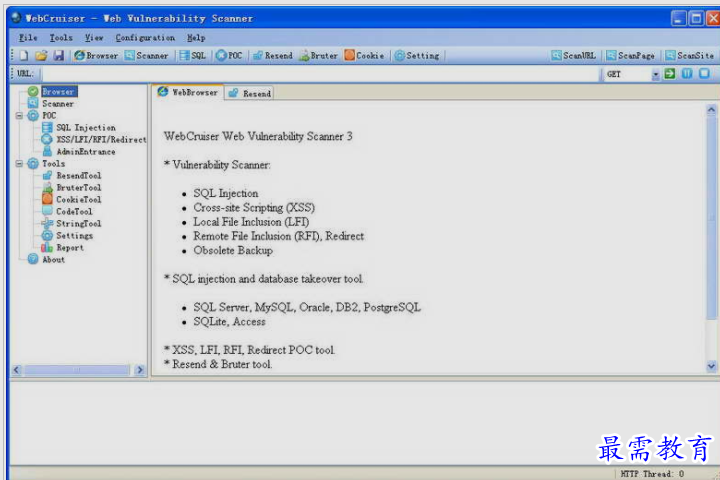This screenshot has height=480, width=720.
Task: Open the Setting toolbar button
Action: click(417, 56)
